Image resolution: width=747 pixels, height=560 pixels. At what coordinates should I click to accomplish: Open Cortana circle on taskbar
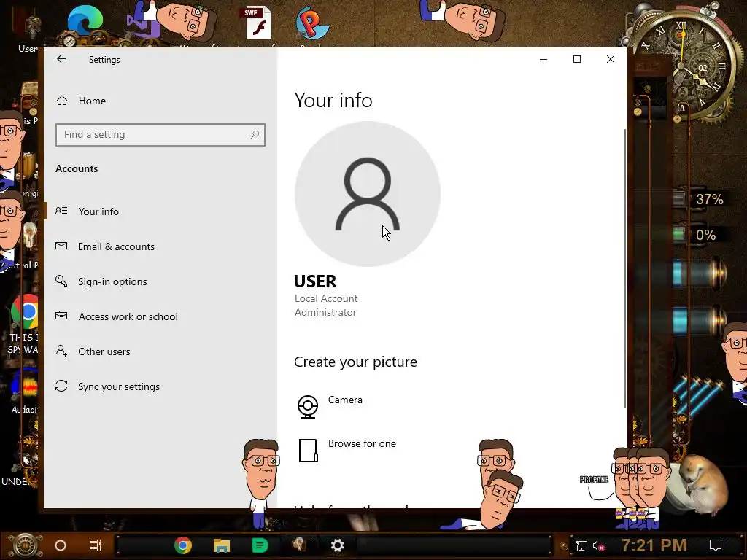click(x=61, y=545)
